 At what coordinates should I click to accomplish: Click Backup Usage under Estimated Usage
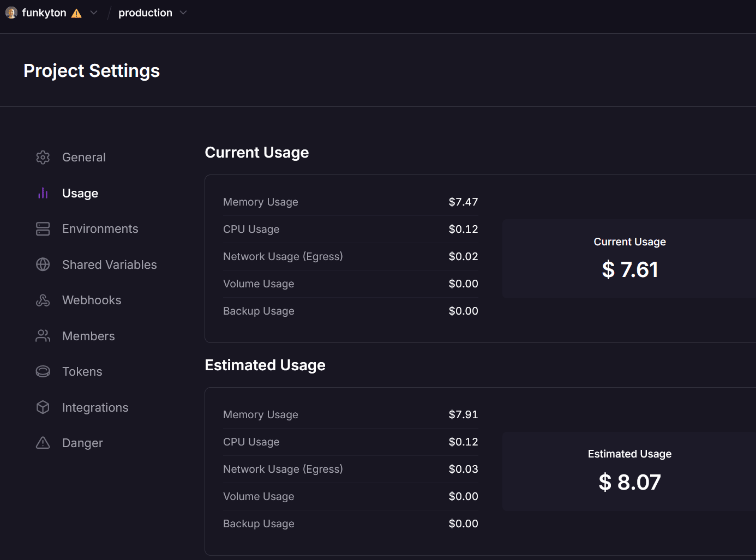coord(259,523)
